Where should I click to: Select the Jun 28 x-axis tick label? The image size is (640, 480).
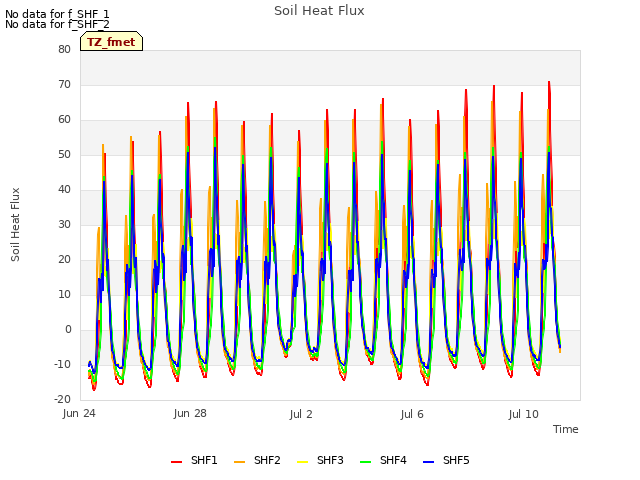pos(190,414)
